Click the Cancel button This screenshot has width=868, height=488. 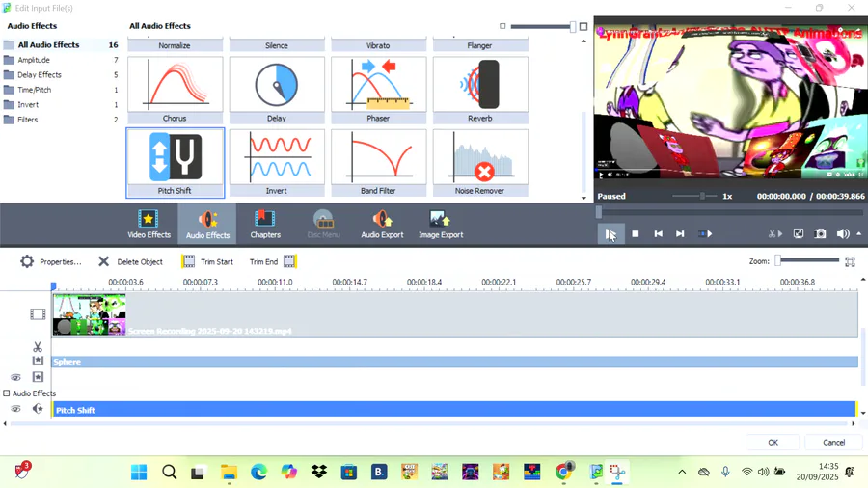833,442
